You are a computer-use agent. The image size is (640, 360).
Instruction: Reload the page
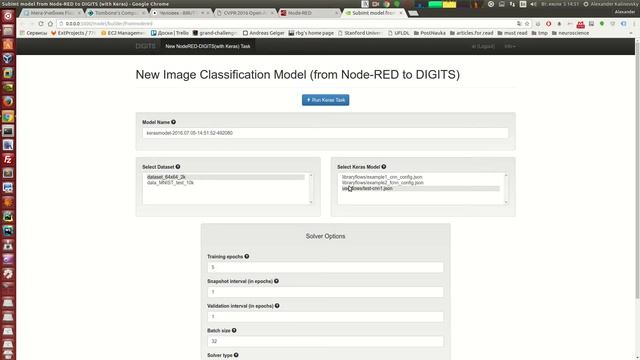(x=41, y=24)
